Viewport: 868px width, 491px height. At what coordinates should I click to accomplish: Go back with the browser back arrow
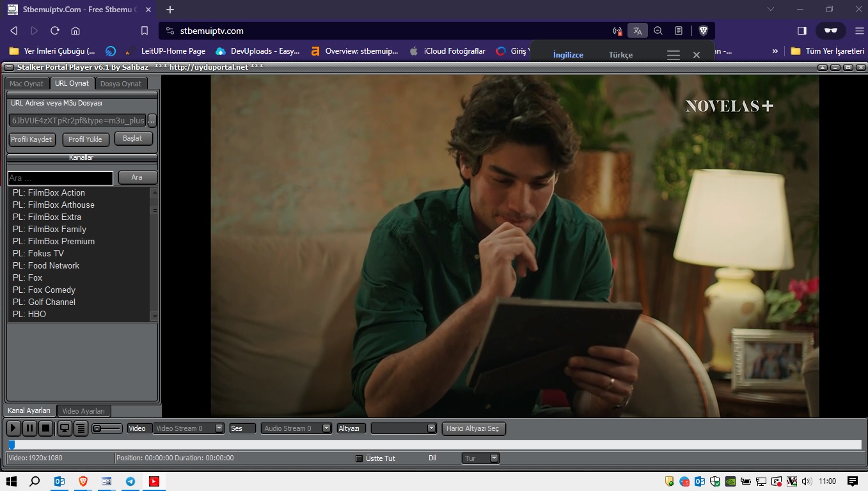(x=14, y=31)
